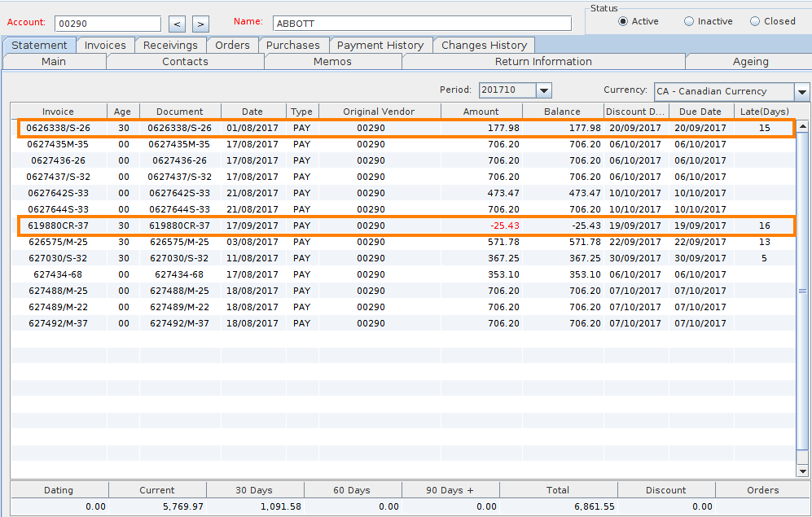812x517 pixels.
Task: Click scrollbar up arrow in invoice table
Action: [802, 126]
